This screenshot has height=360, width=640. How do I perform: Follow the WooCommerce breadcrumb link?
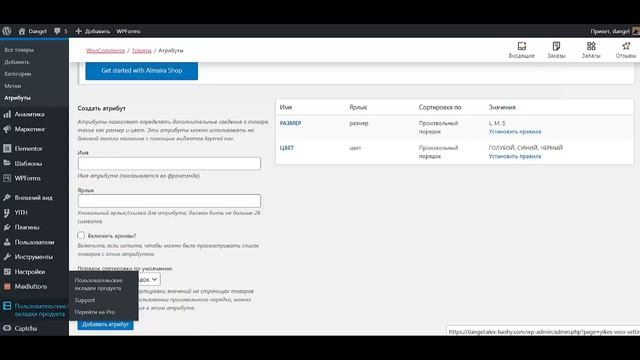pos(105,51)
